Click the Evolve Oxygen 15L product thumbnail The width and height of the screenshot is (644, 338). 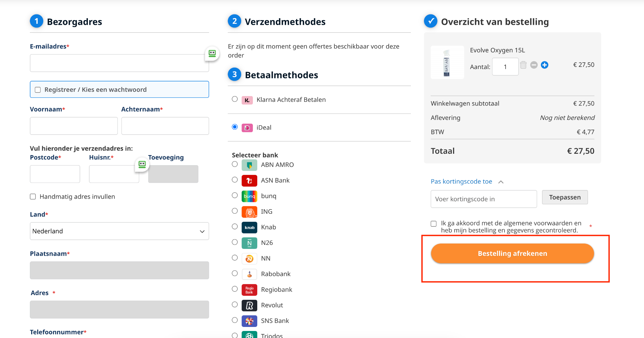[x=447, y=63]
